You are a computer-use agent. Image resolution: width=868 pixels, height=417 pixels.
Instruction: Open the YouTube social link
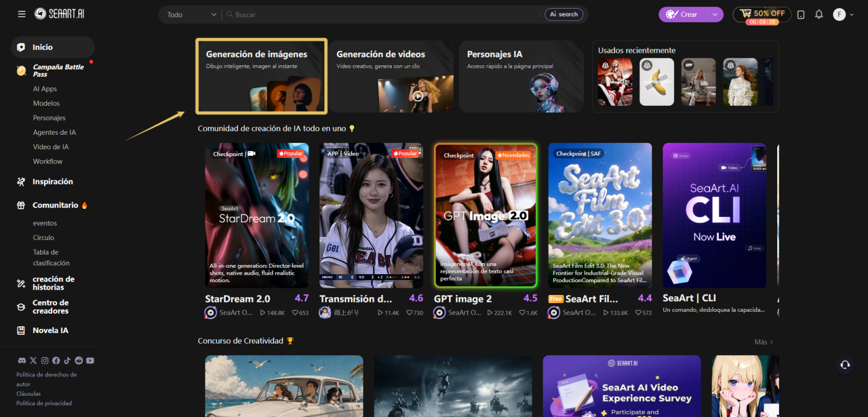(x=90, y=360)
